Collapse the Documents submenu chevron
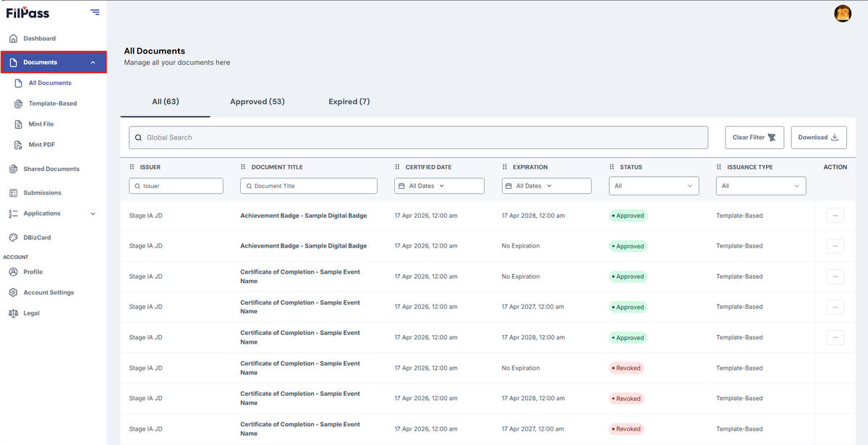 [x=93, y=62]
